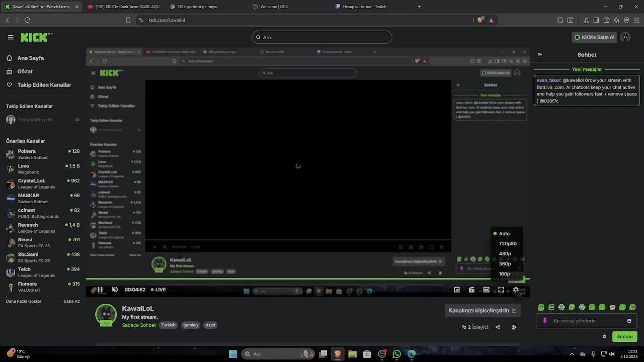The height and width of the screenshot is (362, 644).
Task: Enable theater mode in player
Action: click(x=486, y=290)
